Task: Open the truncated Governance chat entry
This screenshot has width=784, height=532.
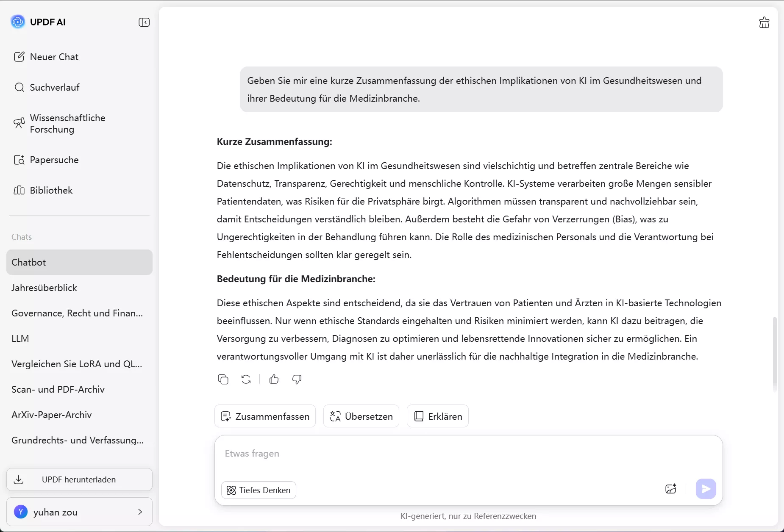Action: tap(77, 313)
